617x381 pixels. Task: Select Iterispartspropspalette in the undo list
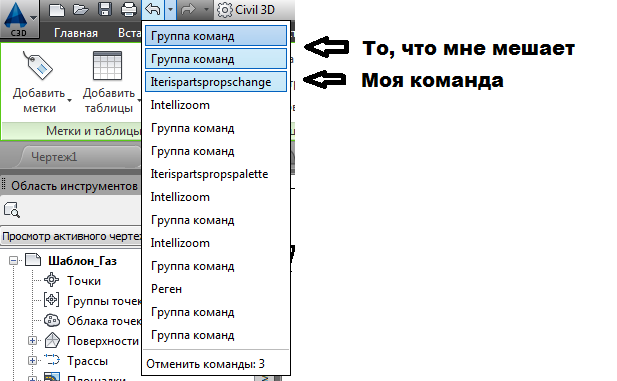(x=216, y=174)
